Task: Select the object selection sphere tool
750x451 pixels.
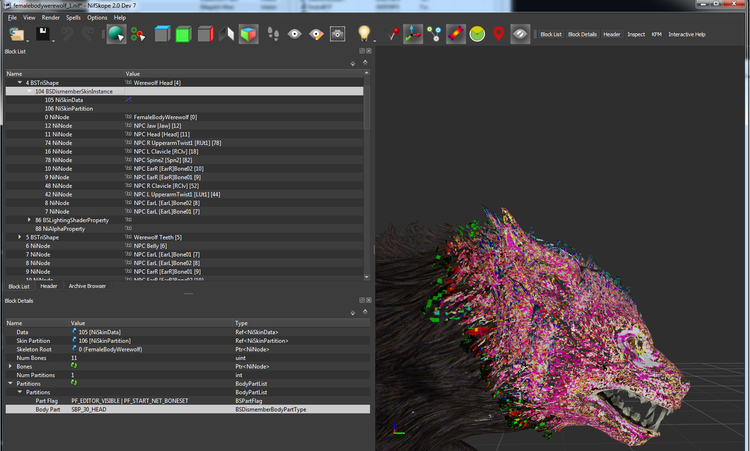Action: (116, 34)
